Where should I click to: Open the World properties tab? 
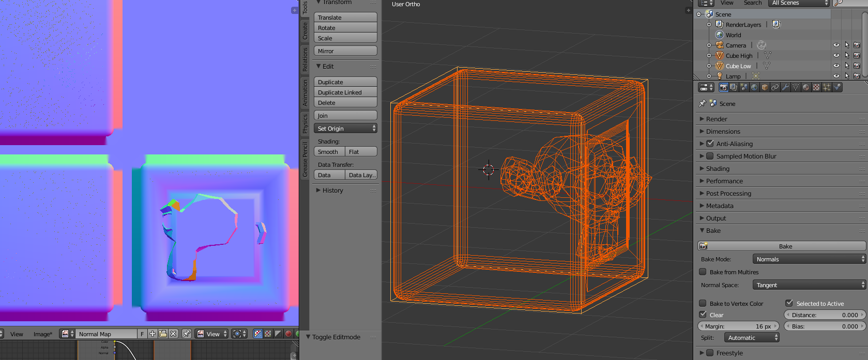tap(754, 87)
